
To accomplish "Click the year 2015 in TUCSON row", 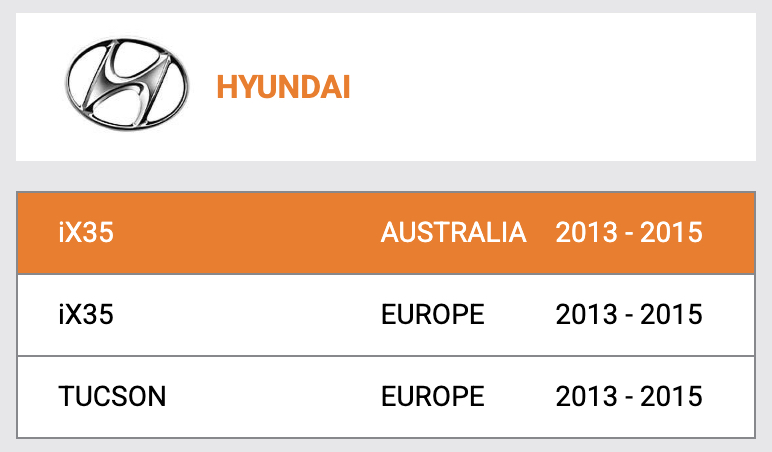I will tap(671, 396).
